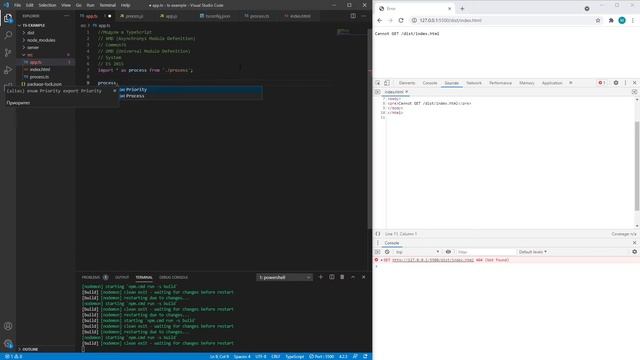Activate the DevTools inspect element picker

click(378, 83)
